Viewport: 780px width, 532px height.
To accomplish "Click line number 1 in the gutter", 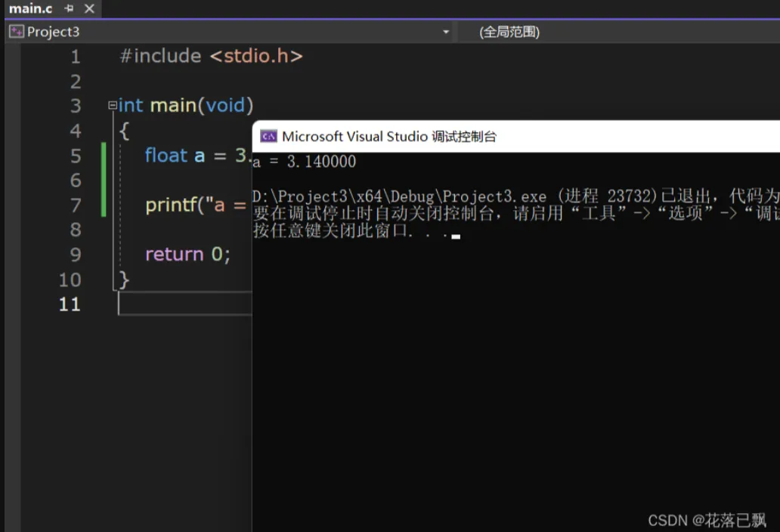I will [75, 57].
